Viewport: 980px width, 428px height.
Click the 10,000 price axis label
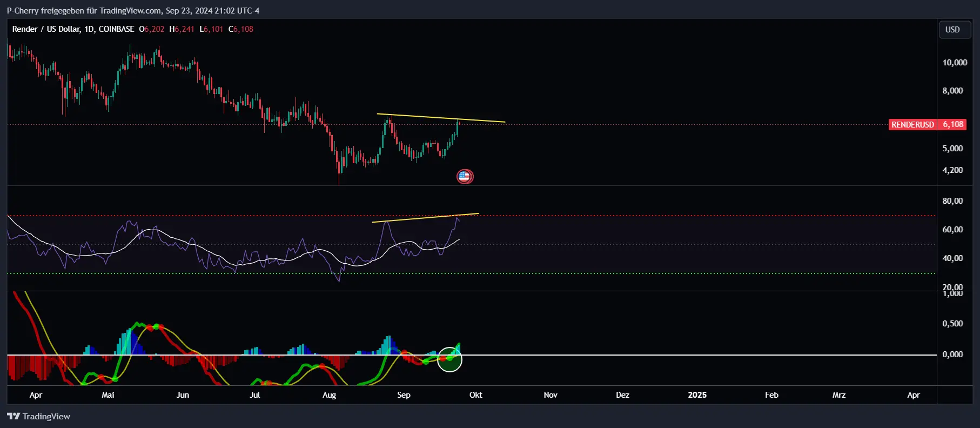click(x=955, y=63)
